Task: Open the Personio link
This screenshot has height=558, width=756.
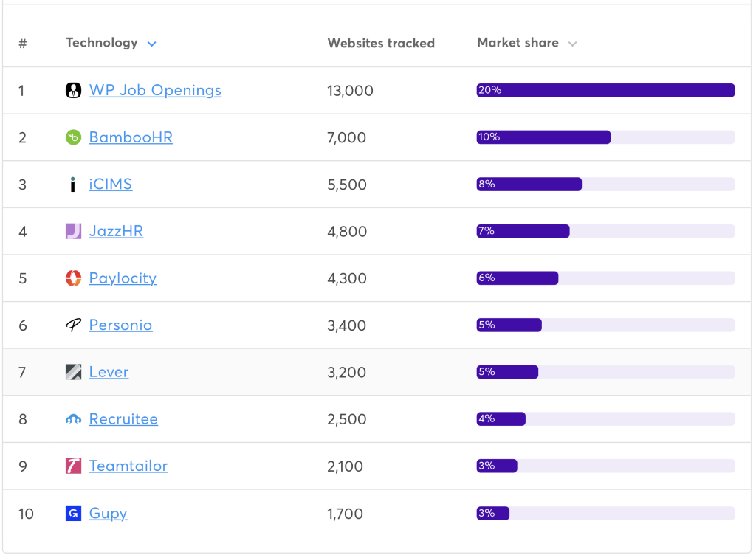Action: tap(120, 325)
